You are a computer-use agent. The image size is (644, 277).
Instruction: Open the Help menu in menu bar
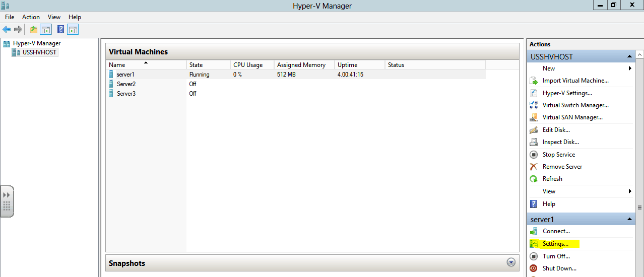point(75,17)
